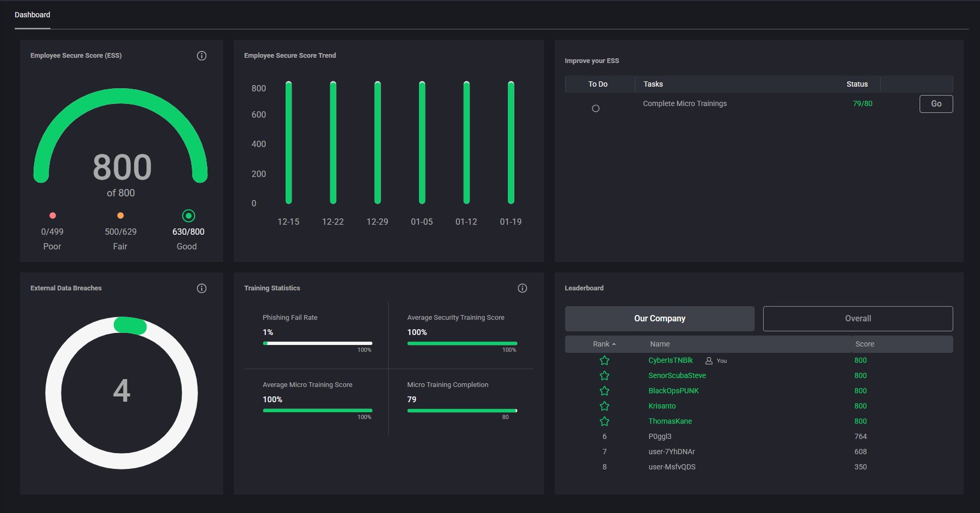The width and height of the screenshot is (980, 513).
Task: Click the Micro Training Completion progress bar
Action: point(461,411)
